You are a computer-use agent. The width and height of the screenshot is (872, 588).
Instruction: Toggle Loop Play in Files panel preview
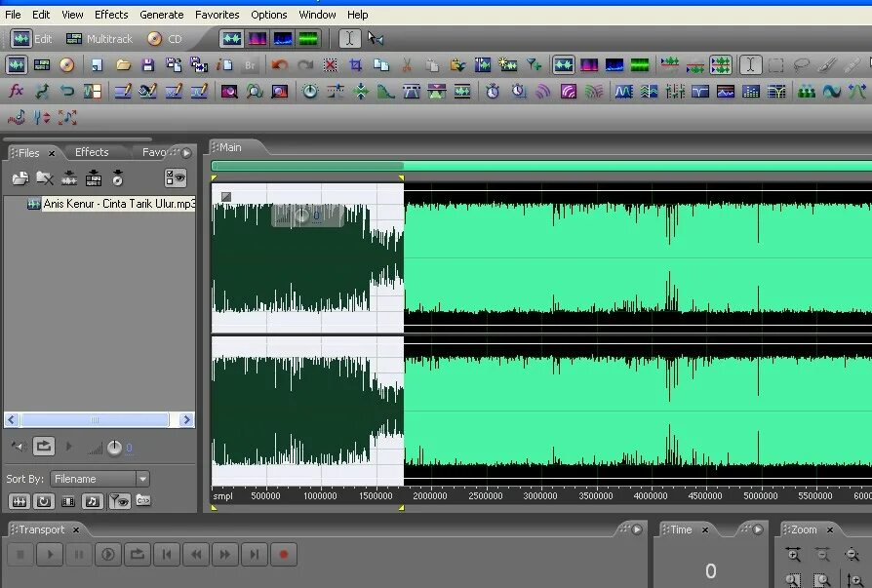43,446
